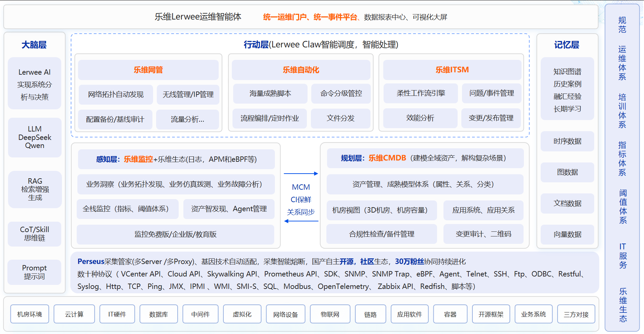Screen dimensions: 644x334
Task: Select the 网络拓扑自动发现 box
Action: (x=116, y=95)
